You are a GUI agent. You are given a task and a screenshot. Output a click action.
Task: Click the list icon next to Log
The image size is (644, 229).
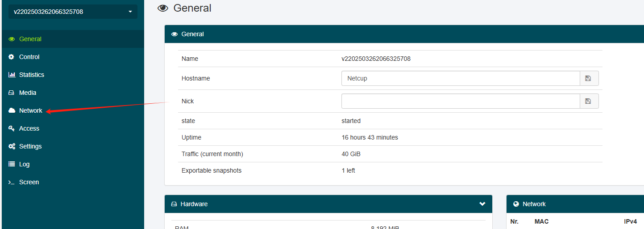tap(12, 164)
